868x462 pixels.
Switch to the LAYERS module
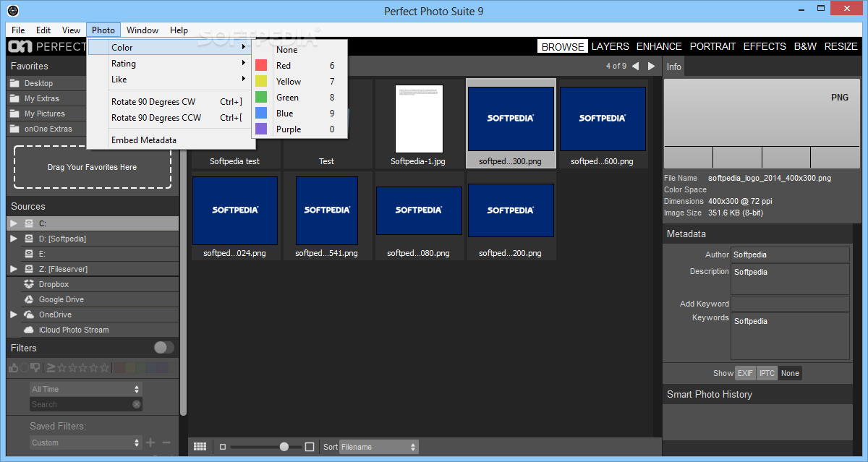(610, 46)
